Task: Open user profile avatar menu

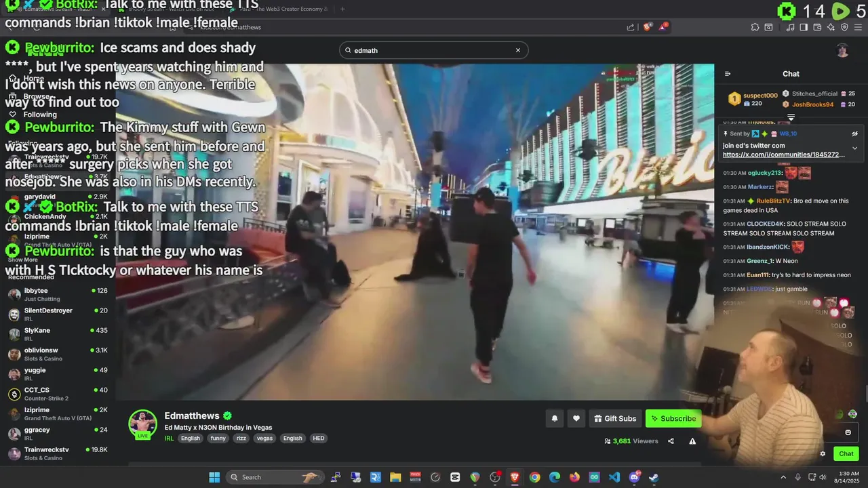Action: tap(842, 50)
